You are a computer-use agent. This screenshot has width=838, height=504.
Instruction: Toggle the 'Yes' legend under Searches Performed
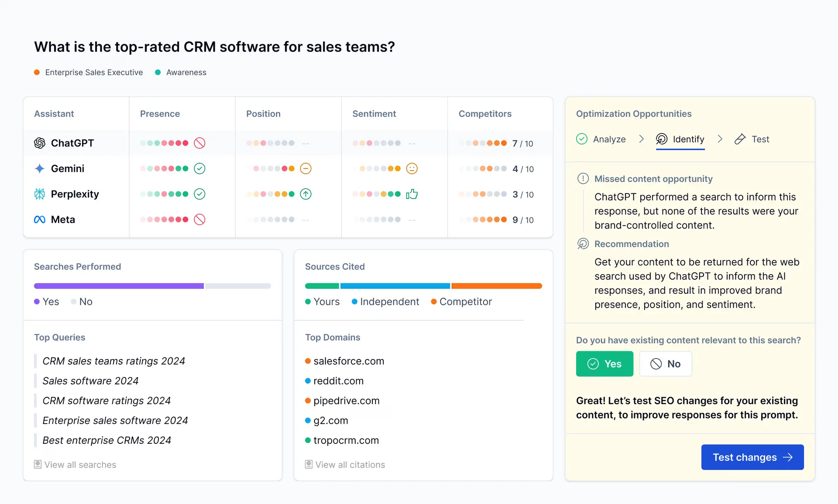pyautogui.click(x=46, y=302)
